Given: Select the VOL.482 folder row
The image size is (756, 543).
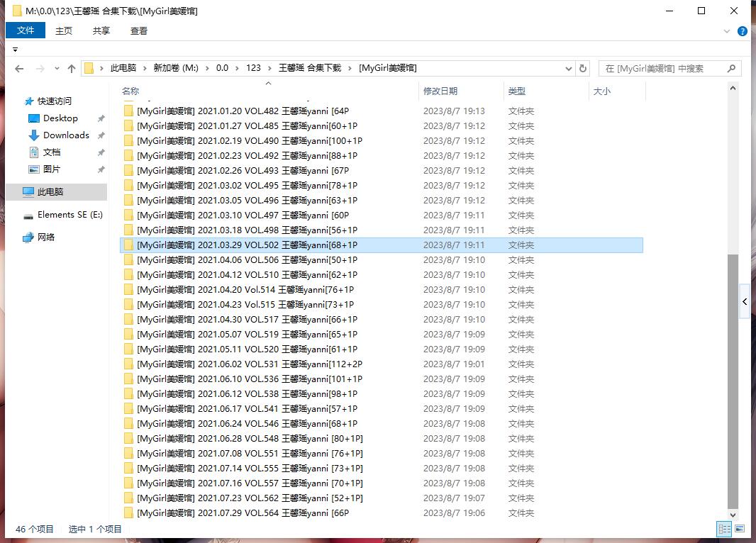Looking at the screenshot, I should pyautogui.click(x=381, y=111).
